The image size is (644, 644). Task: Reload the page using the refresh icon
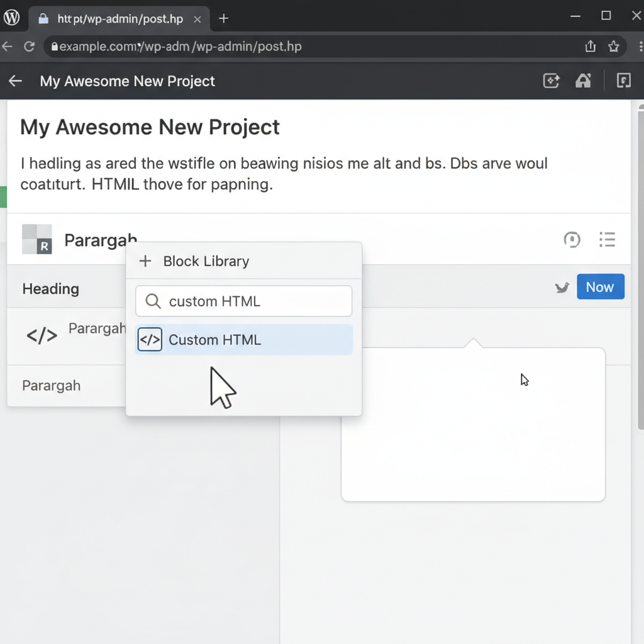point(29,46)
